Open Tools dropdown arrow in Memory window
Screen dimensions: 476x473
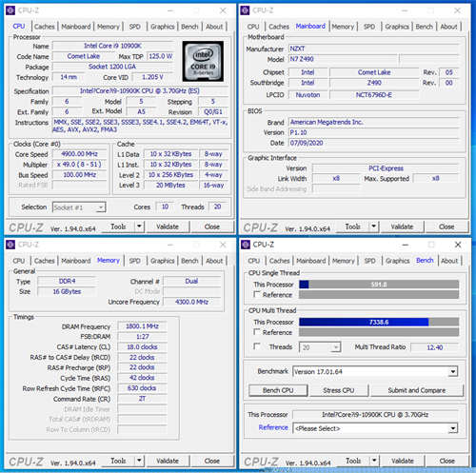tap(139, 461)
